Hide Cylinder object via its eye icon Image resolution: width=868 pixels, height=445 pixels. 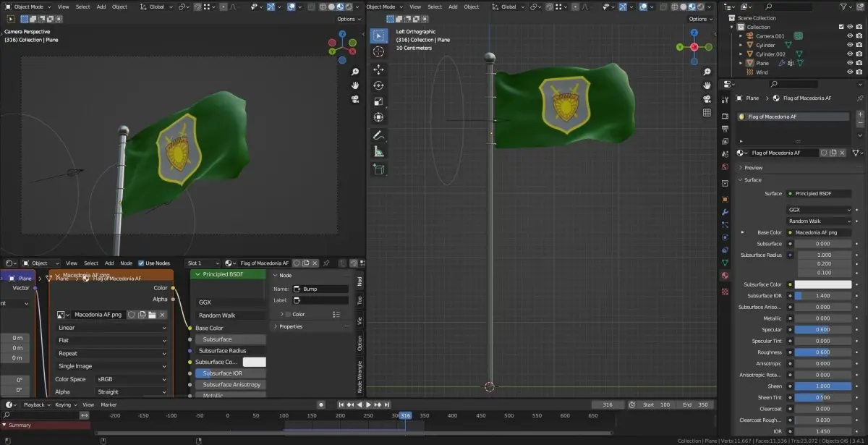(x=850, y=45)
